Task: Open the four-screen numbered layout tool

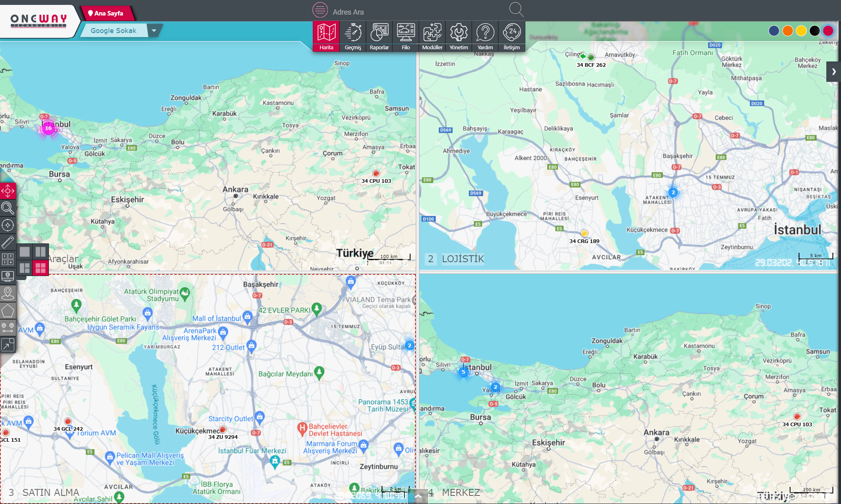Action: tap(8, 259)
